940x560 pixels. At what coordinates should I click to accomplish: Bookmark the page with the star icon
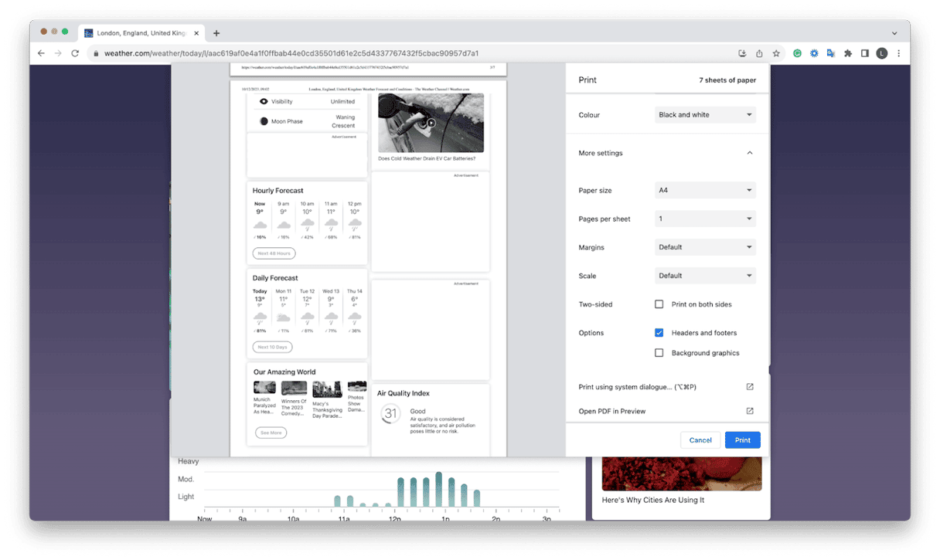tap(777, 53)
